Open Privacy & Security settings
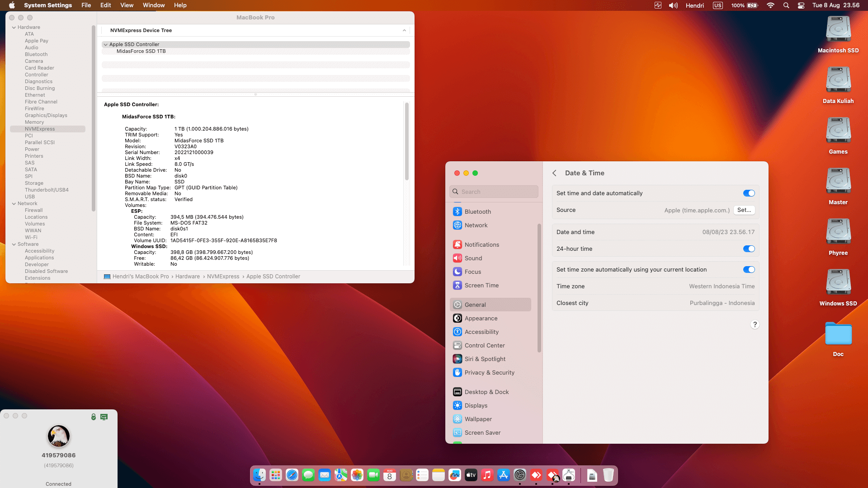The height and width of the screenshot is (488, 868). coord(490,372)
